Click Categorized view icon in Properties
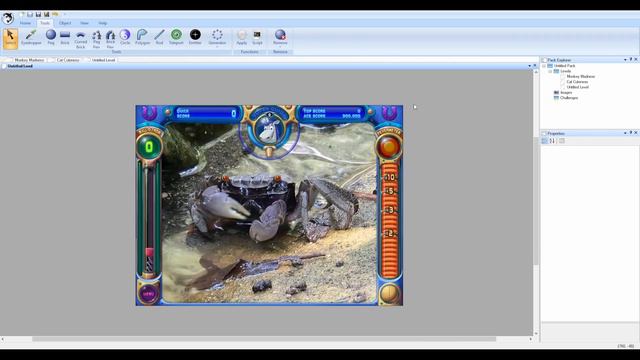The height and width of the screenshot is (360, 640). pos(544,141)
